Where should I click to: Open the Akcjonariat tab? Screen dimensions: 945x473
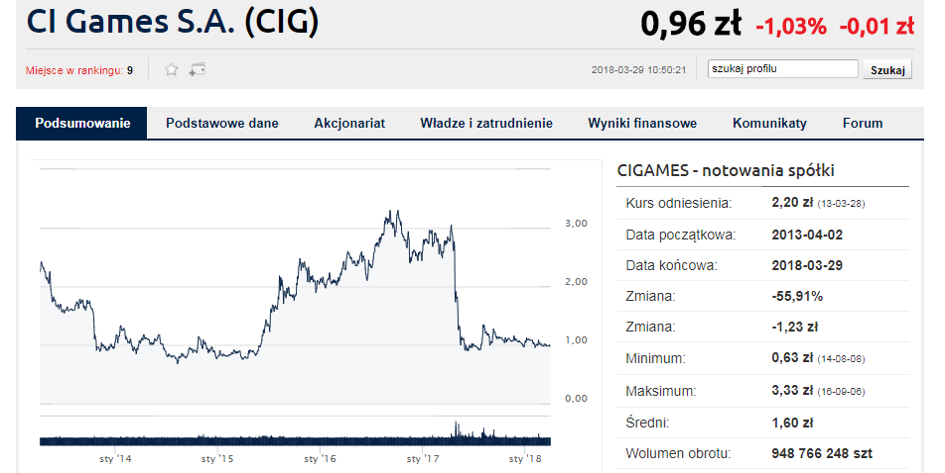350,124
